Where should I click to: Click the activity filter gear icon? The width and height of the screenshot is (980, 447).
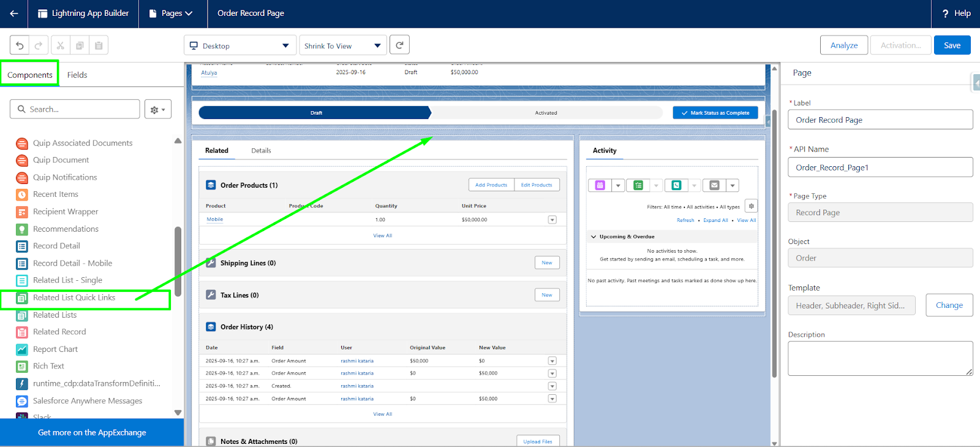pyautogui.click(x=751, y=206)
